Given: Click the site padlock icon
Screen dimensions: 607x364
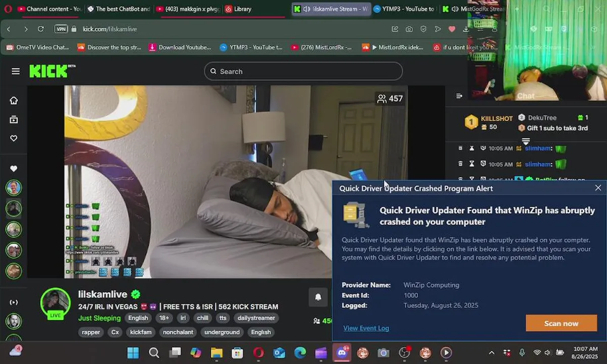Looking at the screenshot, I should (74, 29).
